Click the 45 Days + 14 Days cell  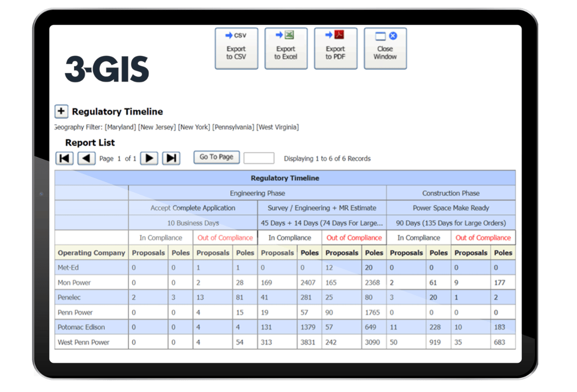tap(322, 223)
